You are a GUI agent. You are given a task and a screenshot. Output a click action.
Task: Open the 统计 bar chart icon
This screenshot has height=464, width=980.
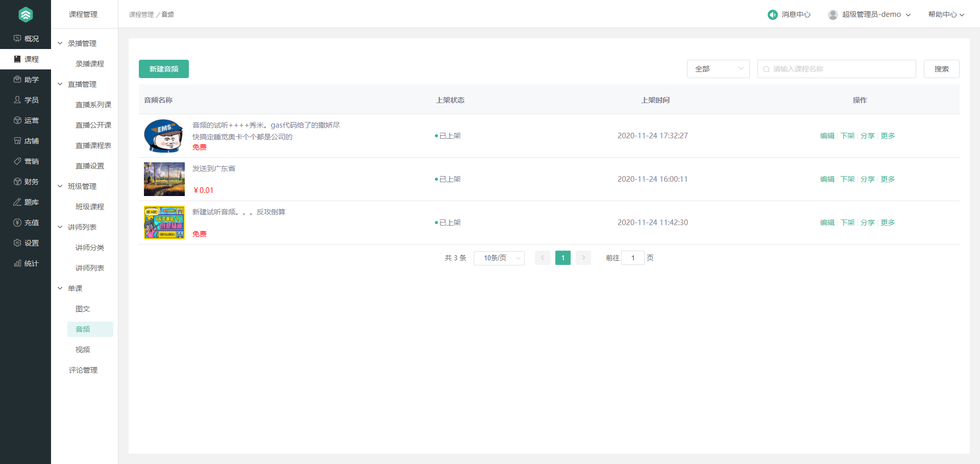pos(17,263)
